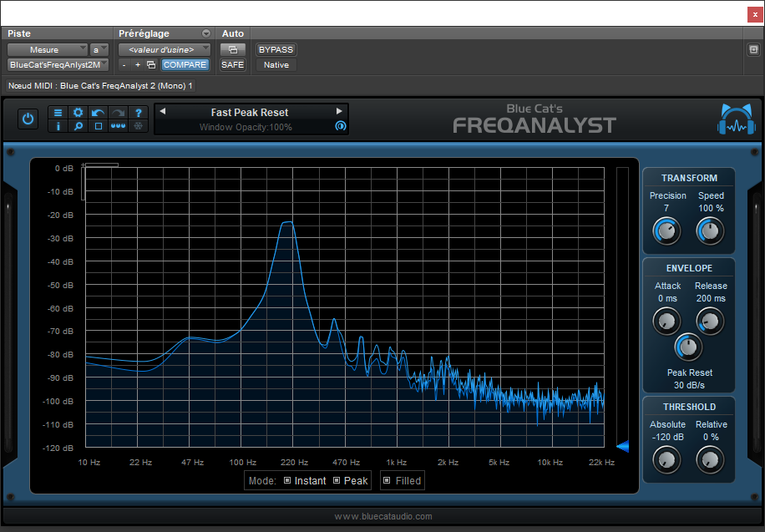This screenshot has width=765, height=532.
Task: Adjust the Precision knob
Action: 666,231
